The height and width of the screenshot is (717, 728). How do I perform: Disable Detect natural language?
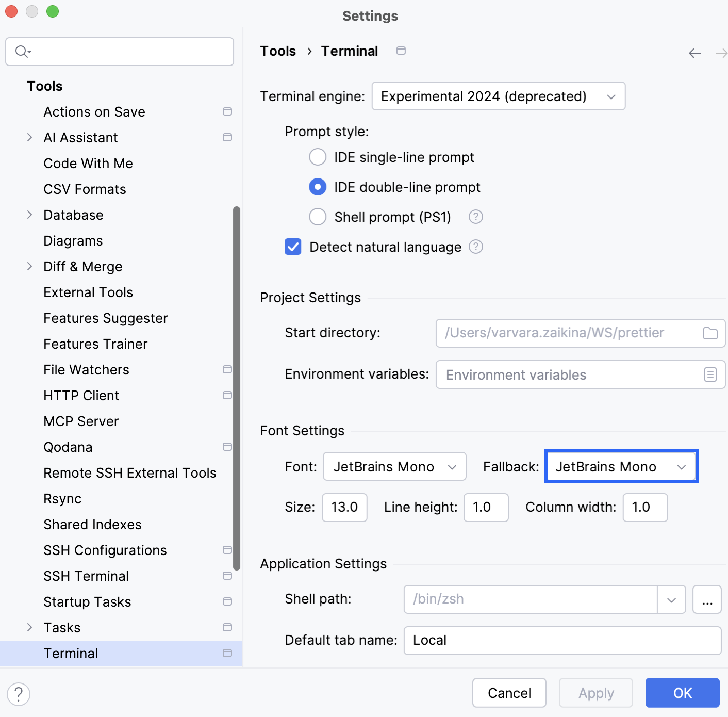292,247
